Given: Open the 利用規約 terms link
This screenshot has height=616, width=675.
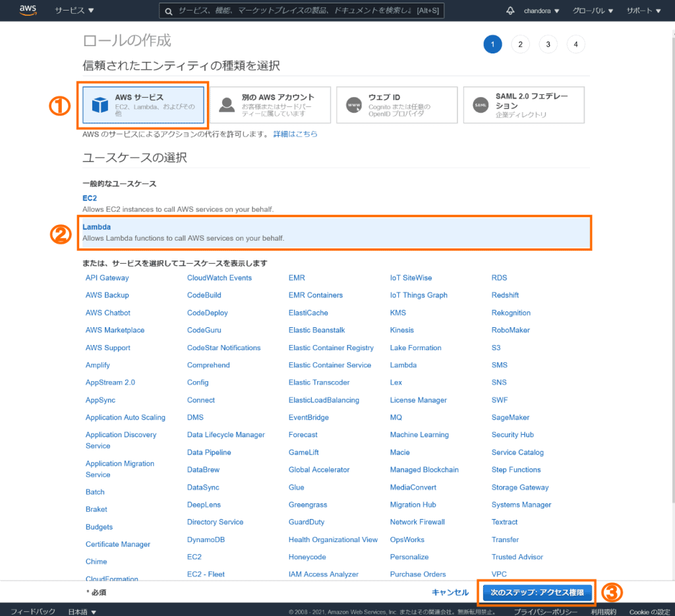Looking at the screenshot, I should click(x=603, y=611).
